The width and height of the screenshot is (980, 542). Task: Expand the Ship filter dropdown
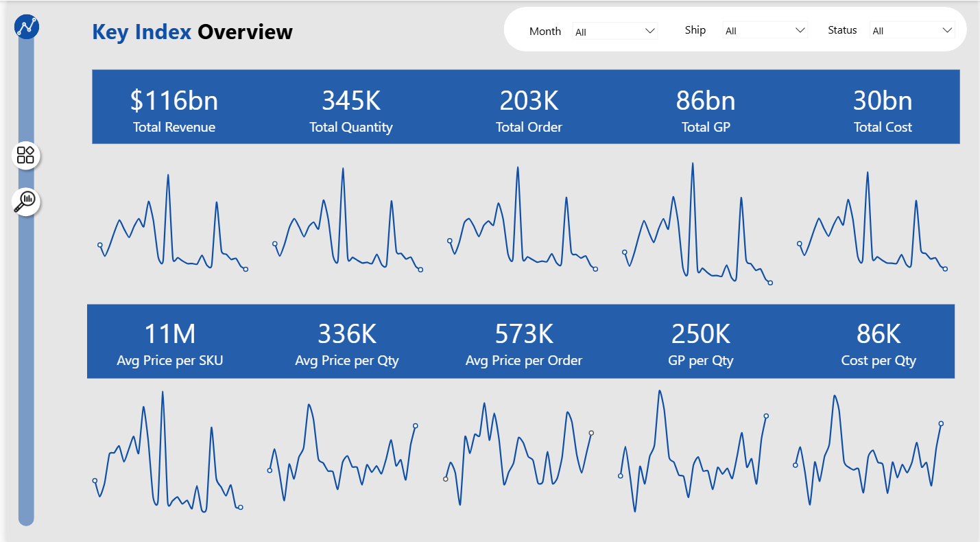(765, 30)
